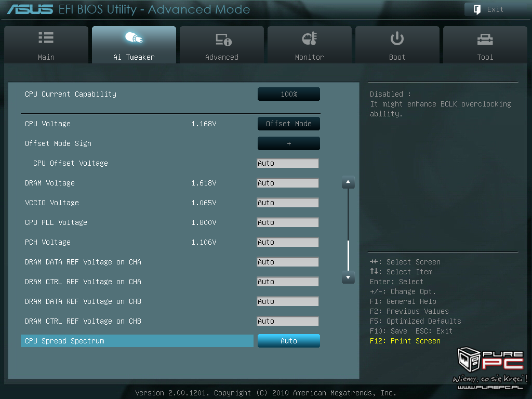
Task: Open the Advanced tab
Action: coord(221,45)
